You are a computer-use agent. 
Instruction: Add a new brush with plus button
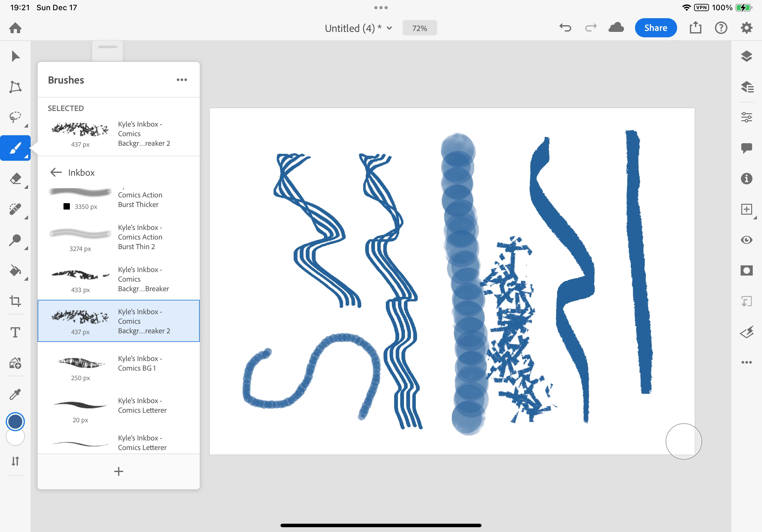click(118, 471)
